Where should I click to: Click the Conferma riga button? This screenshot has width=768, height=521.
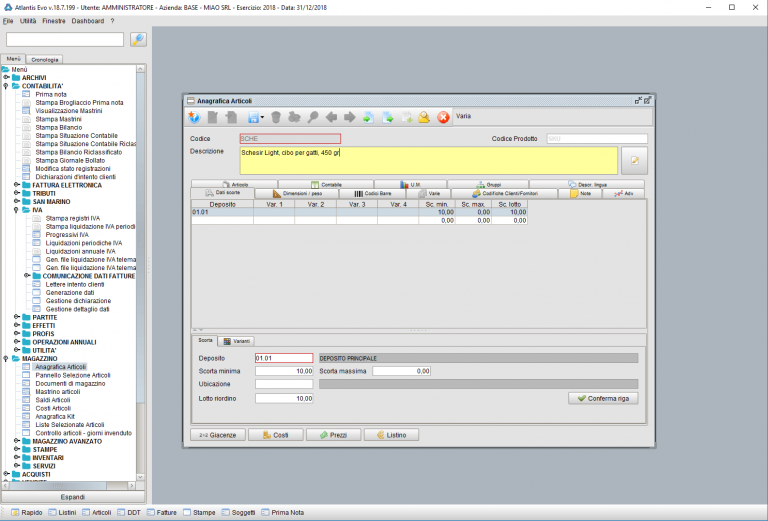click(x=603, y=398)
